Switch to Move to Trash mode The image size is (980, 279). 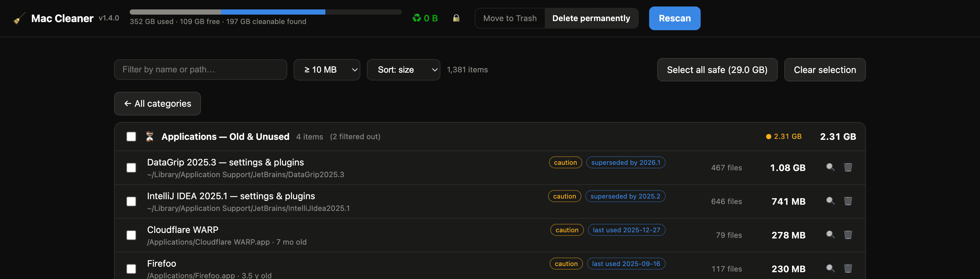(x=510, y=18)
